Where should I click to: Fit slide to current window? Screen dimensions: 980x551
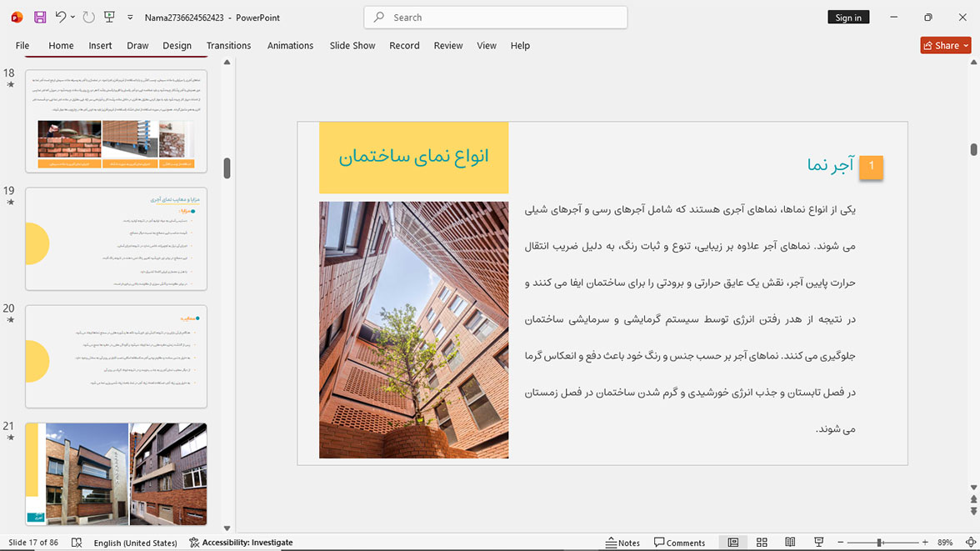click(x=971, y=542)
